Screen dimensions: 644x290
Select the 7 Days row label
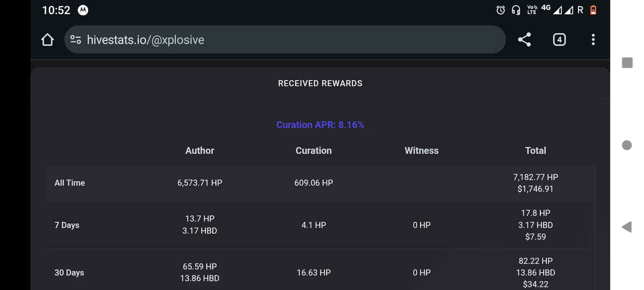pos(67,225)
